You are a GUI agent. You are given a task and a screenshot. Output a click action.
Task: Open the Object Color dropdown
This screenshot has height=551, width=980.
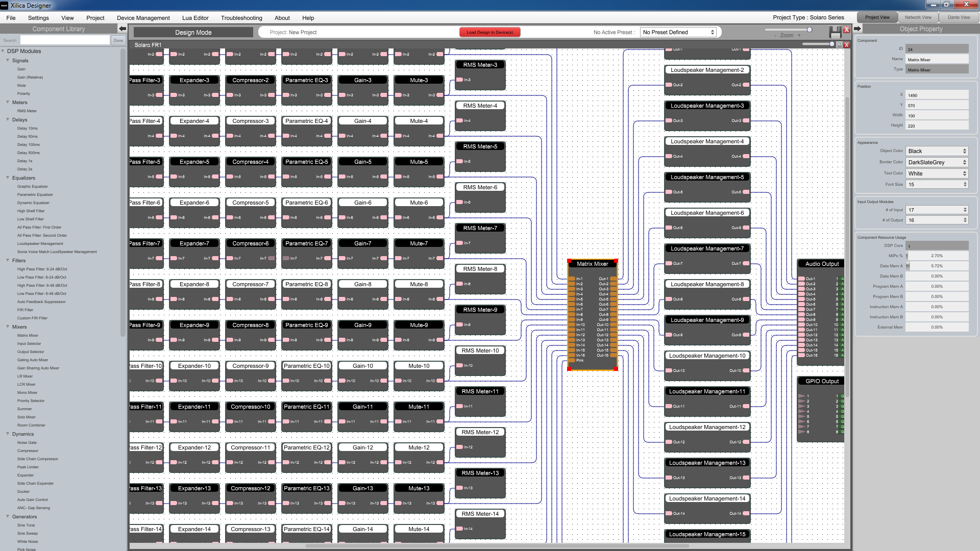click(x=937, y=151)
